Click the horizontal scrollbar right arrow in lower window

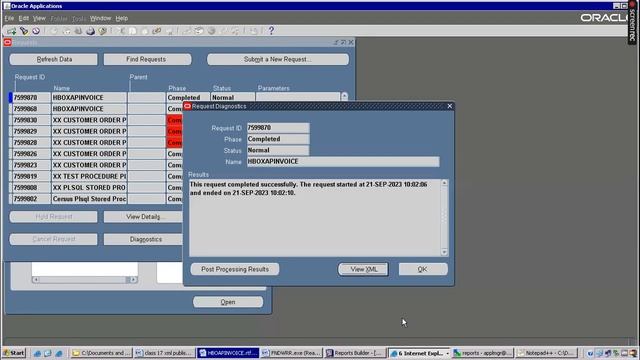(133, 280)
